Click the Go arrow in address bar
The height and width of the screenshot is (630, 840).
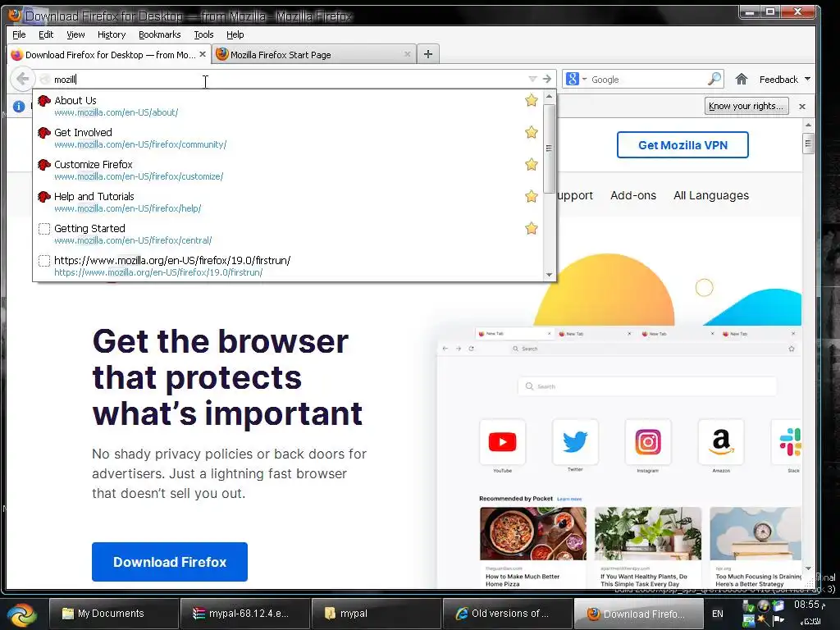tap(547, 79)
